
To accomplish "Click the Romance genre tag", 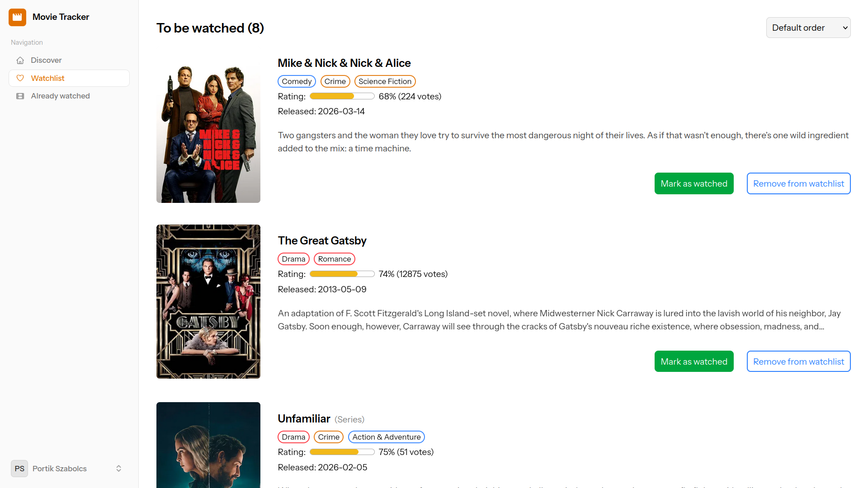I will pyautogui.click(x=334, y=259).
